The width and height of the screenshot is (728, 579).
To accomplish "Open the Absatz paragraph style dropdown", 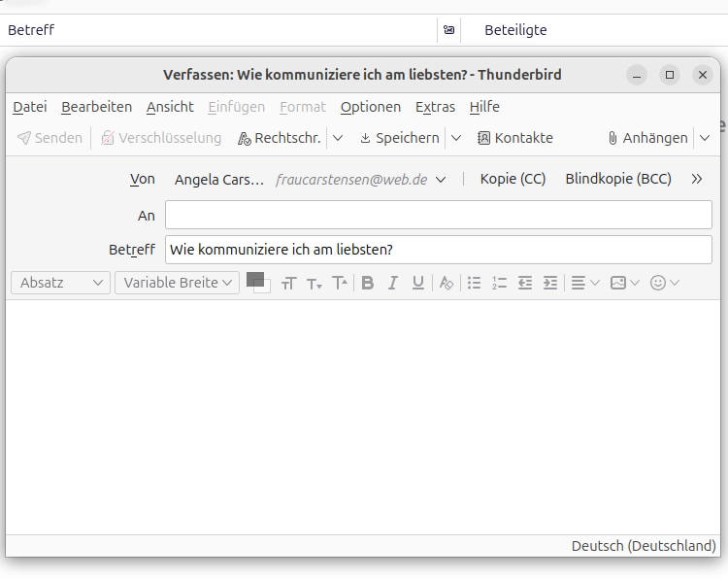I will pyautogui.click(x=60, y=283).
